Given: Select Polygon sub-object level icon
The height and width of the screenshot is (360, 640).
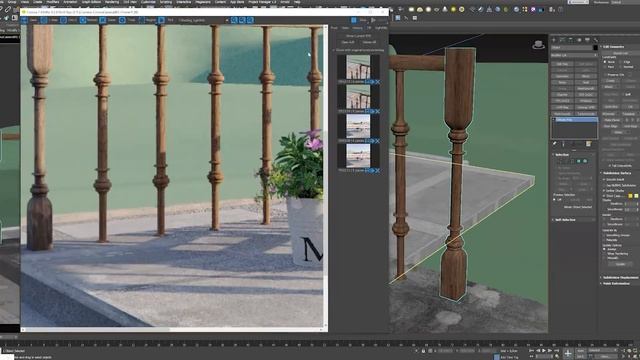Looking at the screenshot, I should coord(578,161).
